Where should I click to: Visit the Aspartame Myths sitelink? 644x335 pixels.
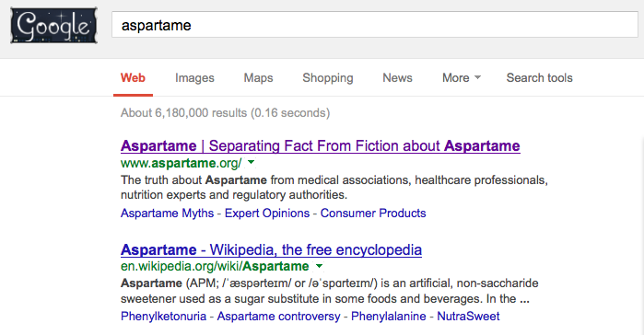(x=167, y=214)
